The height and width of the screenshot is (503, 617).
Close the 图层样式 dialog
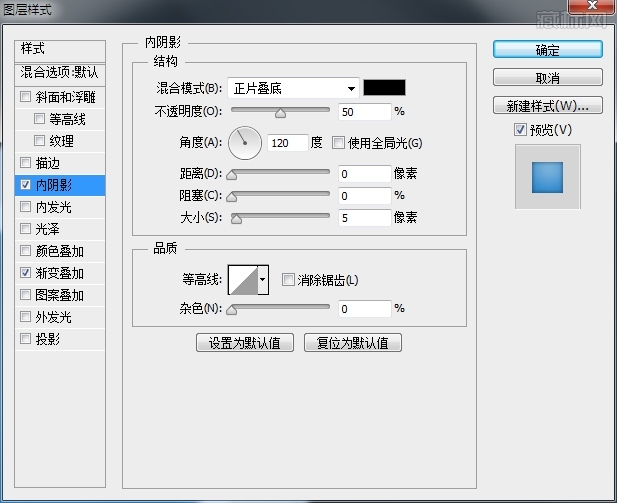[592, 6]
